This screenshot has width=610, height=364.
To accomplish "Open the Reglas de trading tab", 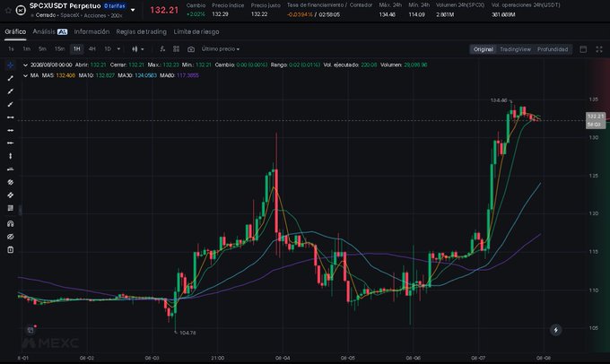I will (x=141, y=32).
